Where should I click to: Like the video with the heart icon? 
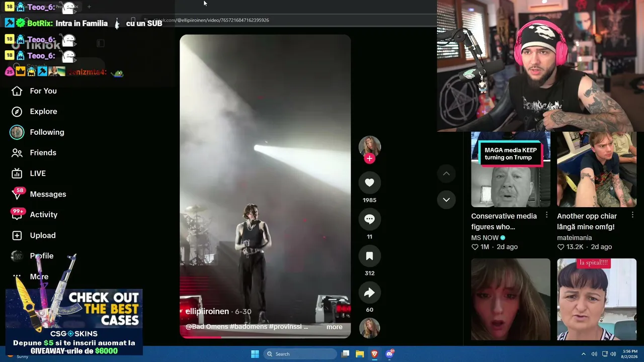[x=369, y=183]
